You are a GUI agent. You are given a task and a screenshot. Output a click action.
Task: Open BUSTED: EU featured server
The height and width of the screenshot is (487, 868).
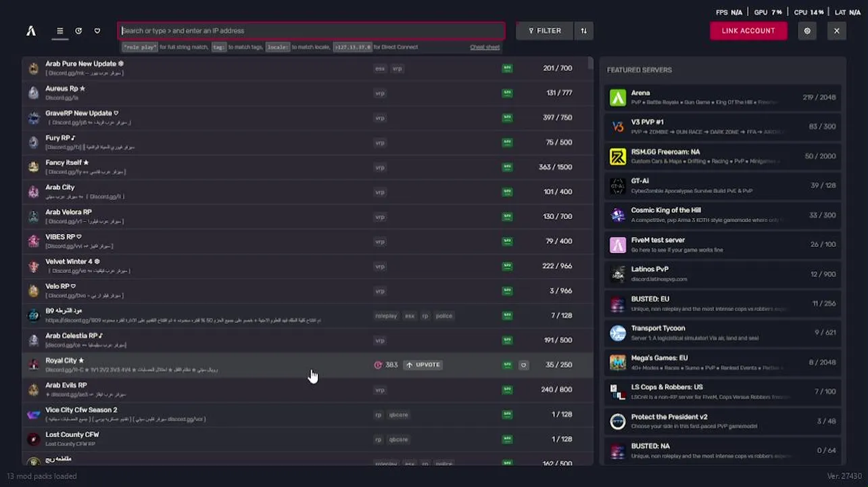tap(723, 304)
